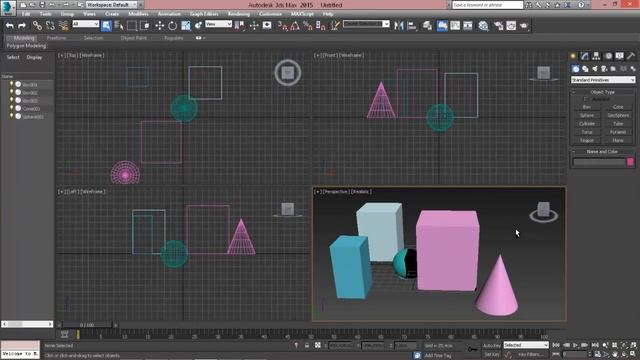This screenshot has height=360, width=640.
Task: Open the Utilities panel hammer icon
Action: (x=631, y=56)
